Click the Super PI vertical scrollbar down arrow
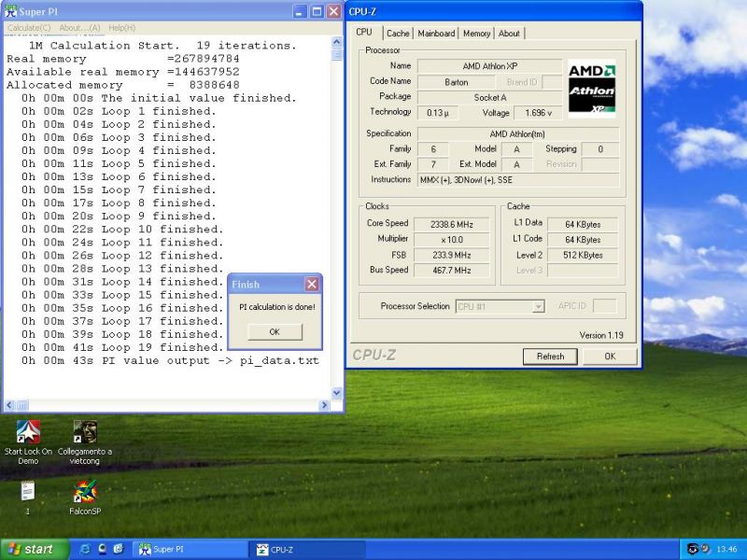This screenshot has width=747, height=560. tap(337, 393)
